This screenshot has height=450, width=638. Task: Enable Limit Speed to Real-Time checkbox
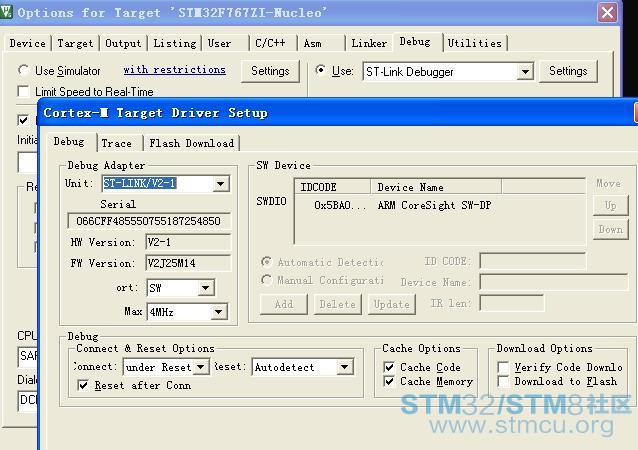(x=24, y=91)
